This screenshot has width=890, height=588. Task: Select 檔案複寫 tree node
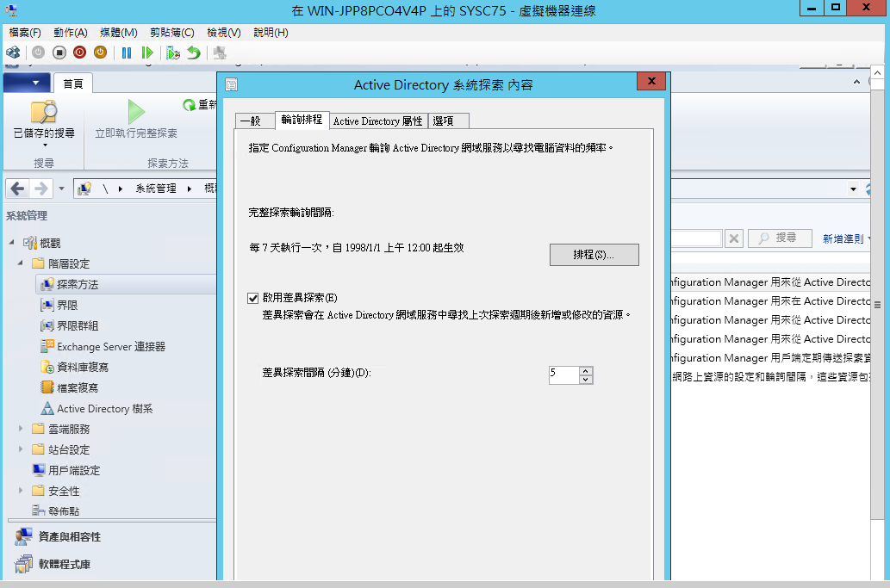click(x=78, y=388)
